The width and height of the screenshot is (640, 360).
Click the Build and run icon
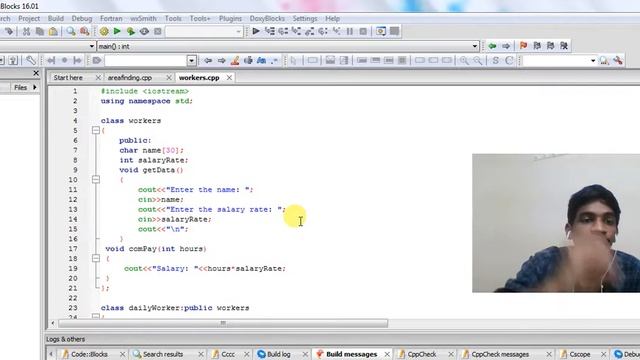pyautogui.click(x=131, y=31)
